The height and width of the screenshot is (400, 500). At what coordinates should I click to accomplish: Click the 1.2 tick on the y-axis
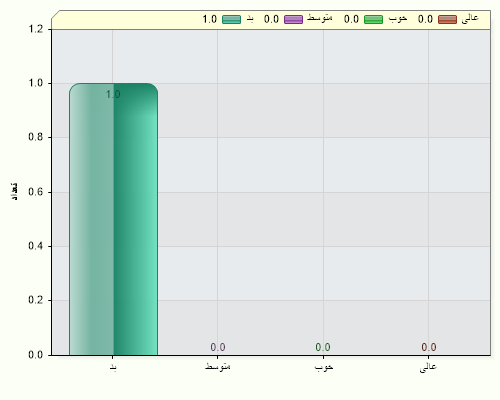tap(36, 29)
